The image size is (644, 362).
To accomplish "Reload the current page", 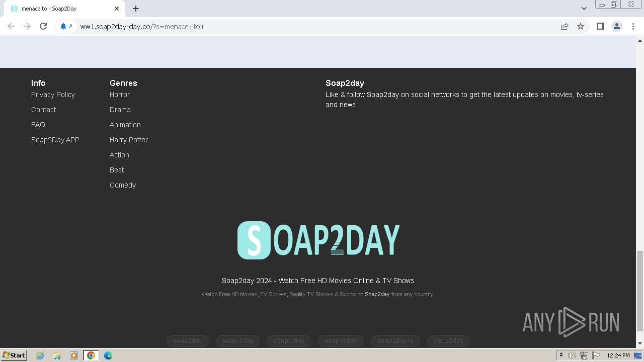I will (x=43, y=26).
